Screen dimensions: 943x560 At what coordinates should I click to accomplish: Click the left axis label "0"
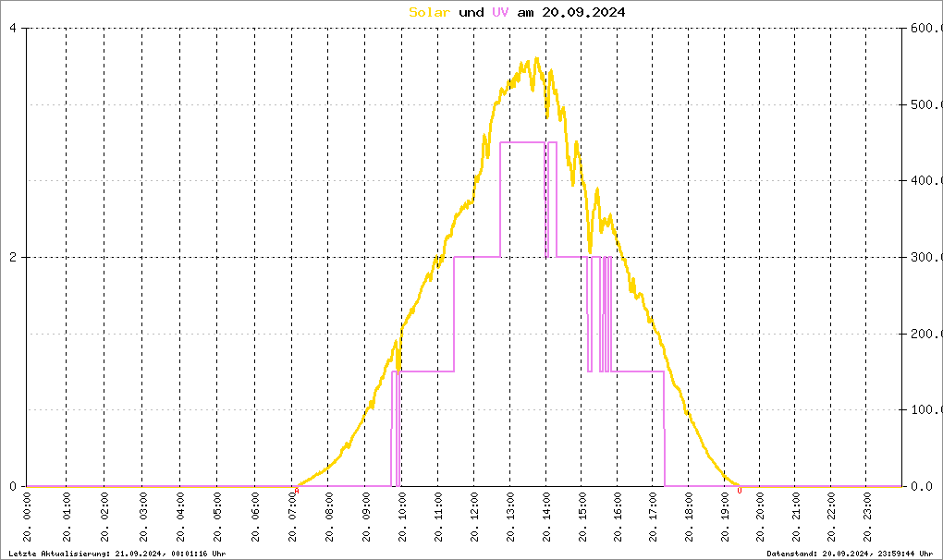coord(13,486)
